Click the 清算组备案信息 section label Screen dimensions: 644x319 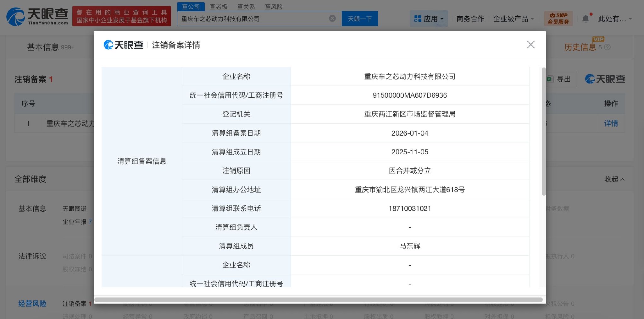click(x=142, y=161)
